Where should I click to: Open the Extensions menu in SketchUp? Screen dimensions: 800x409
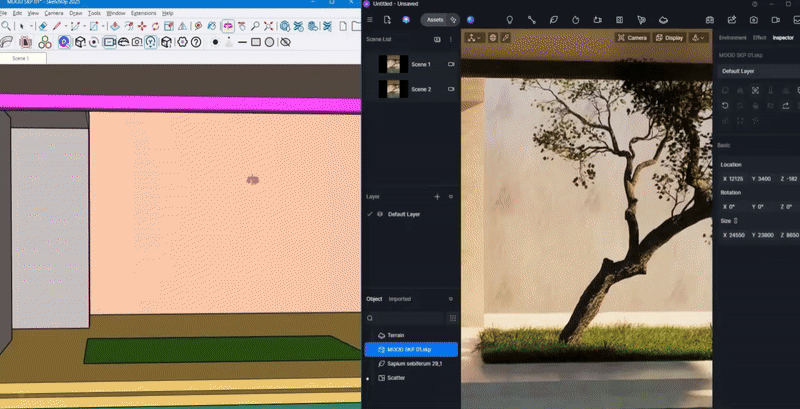tap(143, 13)
